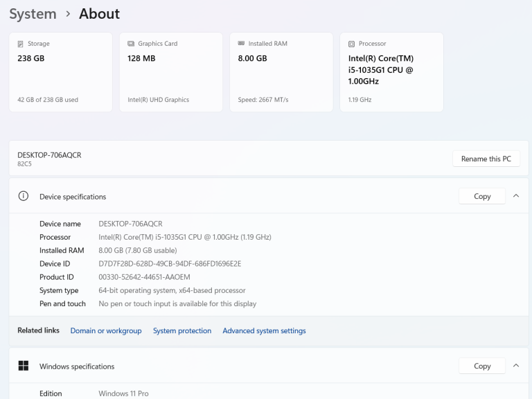Select the About breadcrumb title
Image resolution: width=532 pixels, height=399 pixels.
coord(99,14)
